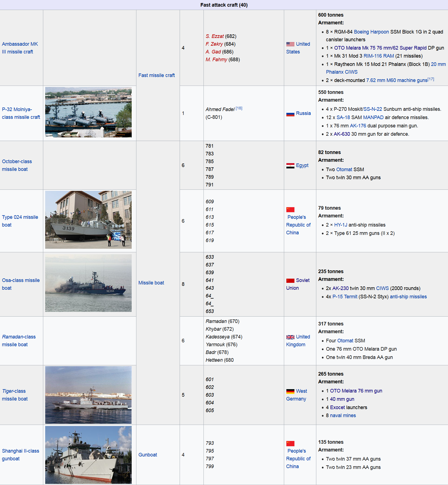Follow the Gunboat type link
Image resolution: width=448 pixels, height=485 pixels.
(x=148, y=455)
